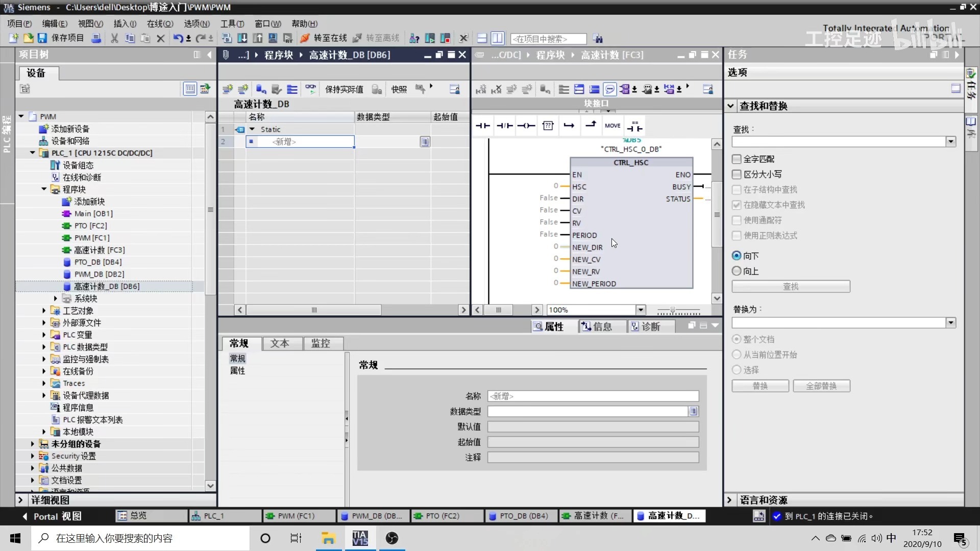Click the MOVE instruction favorite
This screenshot has height=551, width=980.
[612, 126]
